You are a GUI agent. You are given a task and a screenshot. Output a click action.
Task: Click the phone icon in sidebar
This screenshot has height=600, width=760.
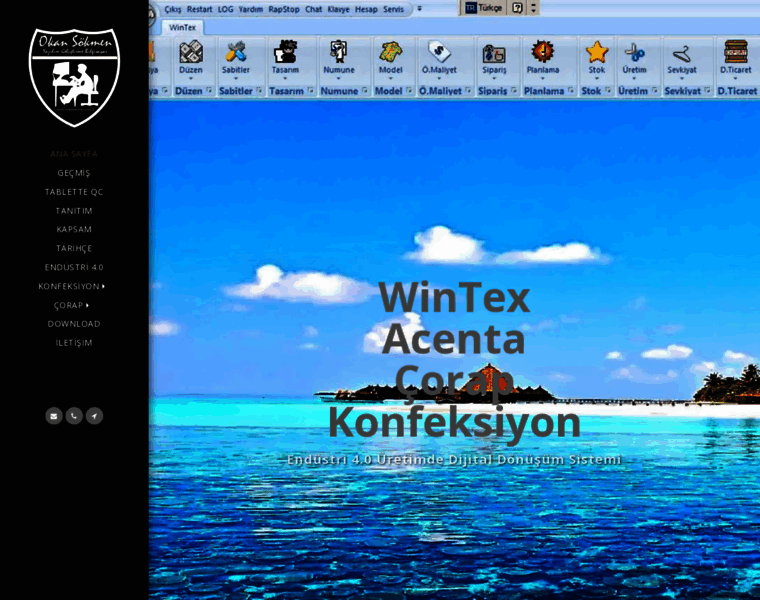click(74, 416)
